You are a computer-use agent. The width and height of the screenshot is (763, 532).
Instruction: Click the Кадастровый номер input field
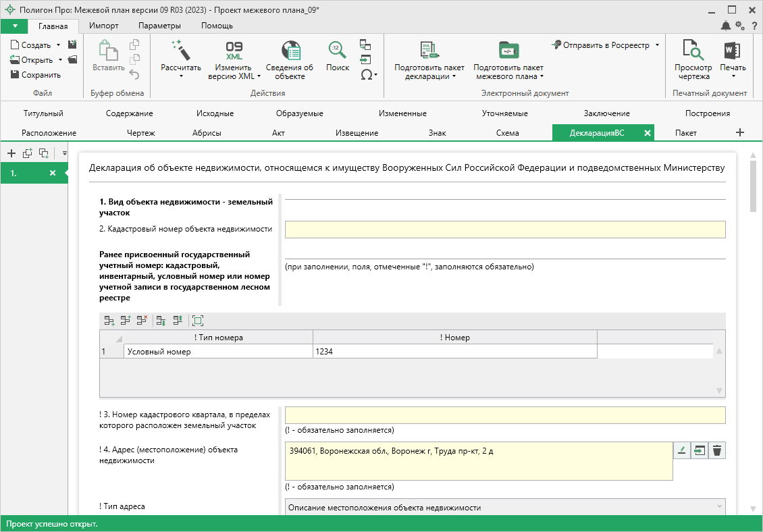point(504,230)
